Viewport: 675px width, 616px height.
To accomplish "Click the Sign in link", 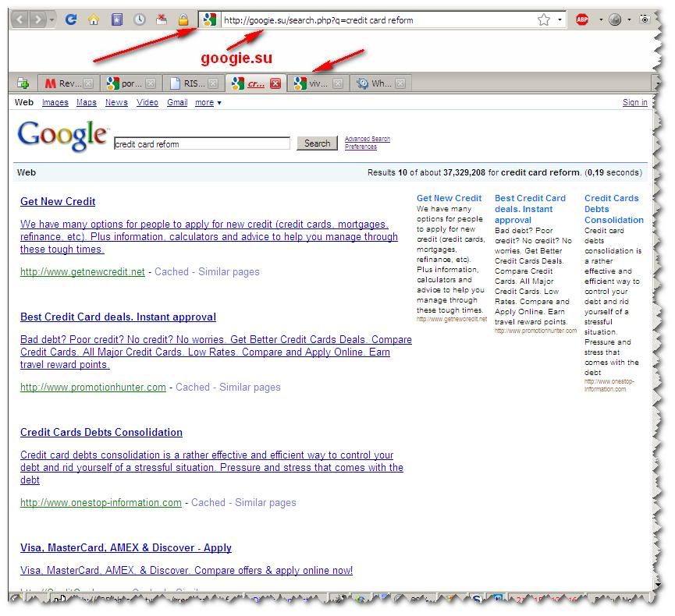I will coord(634,102).
